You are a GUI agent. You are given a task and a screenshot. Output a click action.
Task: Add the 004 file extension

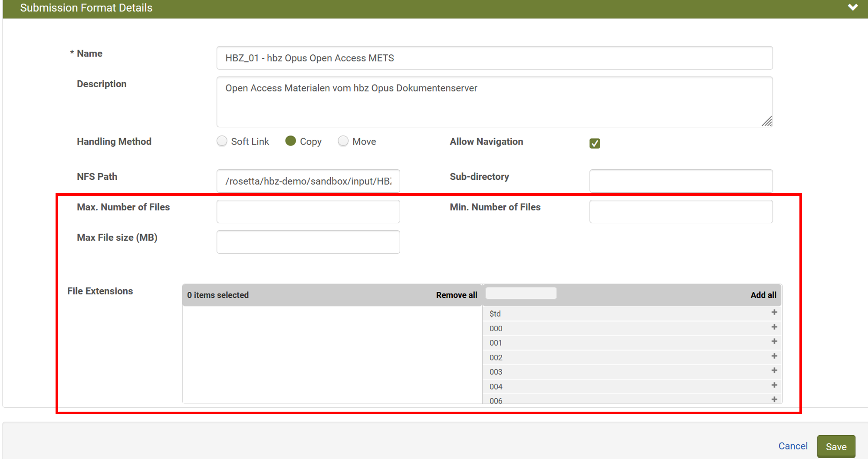pos(774,385)
